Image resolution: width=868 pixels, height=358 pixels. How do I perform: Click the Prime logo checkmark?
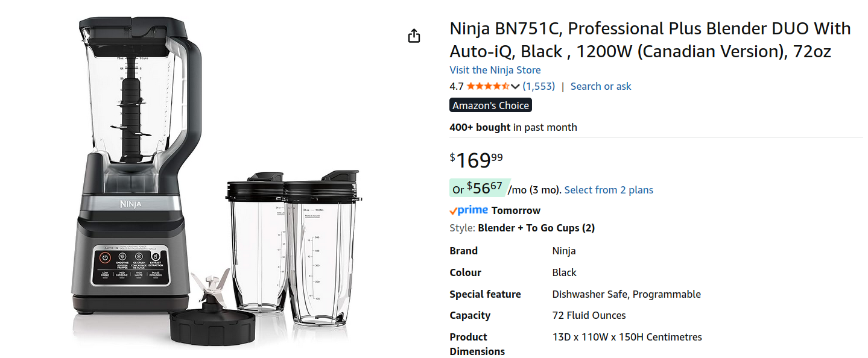[454, 210]
